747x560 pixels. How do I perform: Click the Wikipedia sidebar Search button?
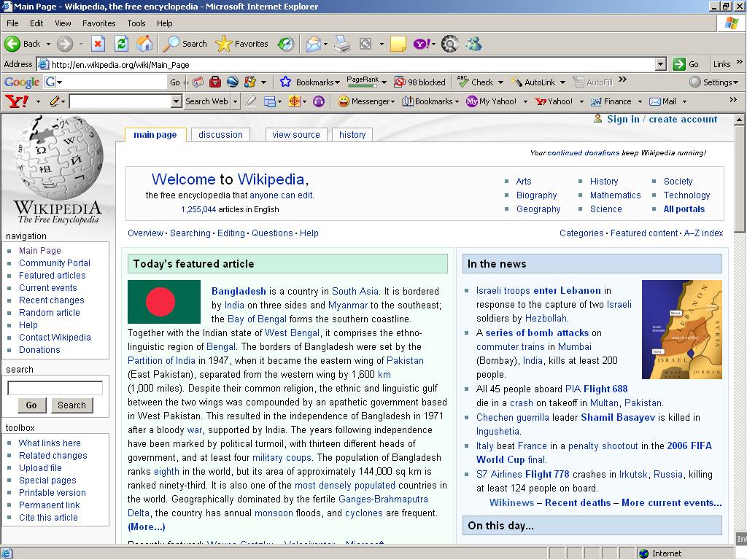[71, 405]
